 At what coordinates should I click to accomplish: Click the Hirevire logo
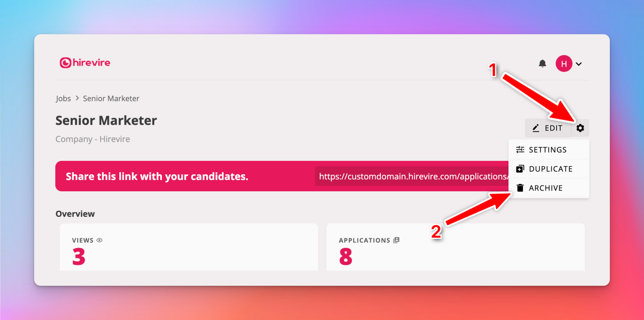tap(85, 63)
